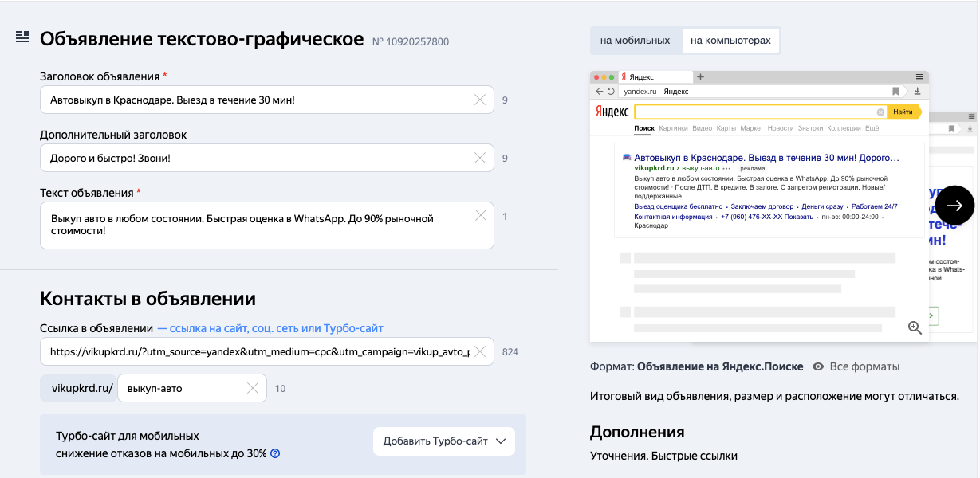Switch preview to 'на компьютерах'
980x478 pixels.
(x=730, y=41)
